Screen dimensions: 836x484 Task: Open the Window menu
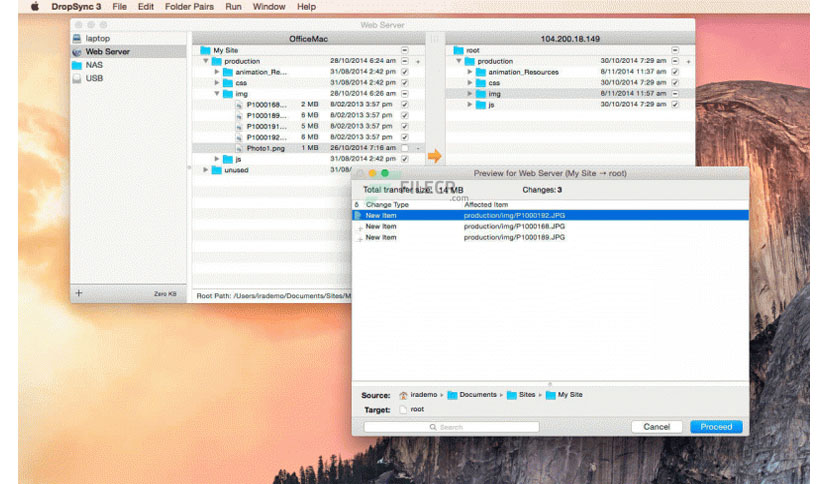click(x=269, y=6)
